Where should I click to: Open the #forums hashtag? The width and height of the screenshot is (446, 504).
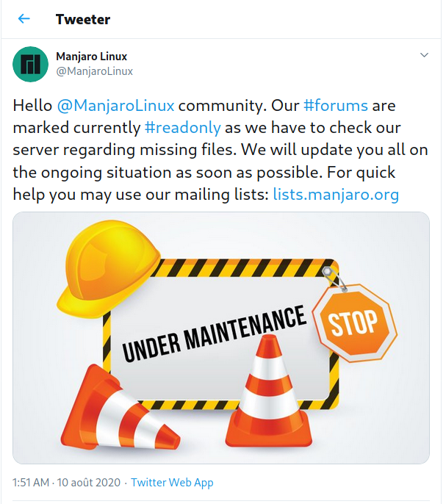[x=336, y=106]
